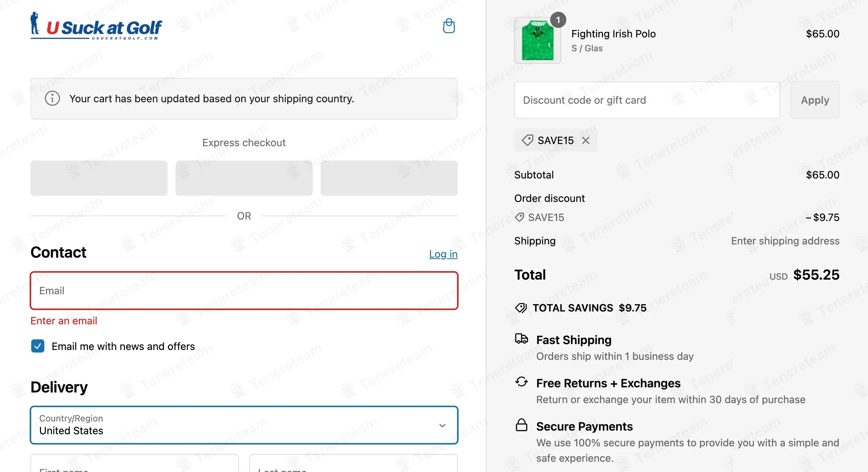Click the Fighting Irish Polo thumbnail
868x472 pixels.
pyautogui.click(x=537, y=40)
